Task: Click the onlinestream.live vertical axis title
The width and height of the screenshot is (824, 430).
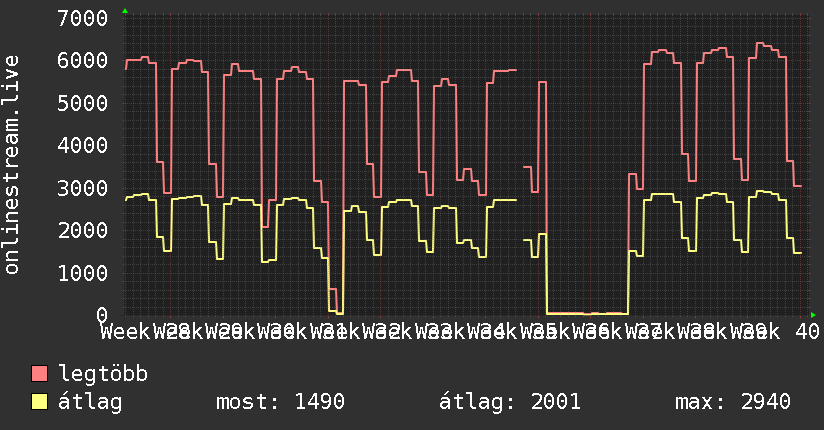Action: coord(11,165)
